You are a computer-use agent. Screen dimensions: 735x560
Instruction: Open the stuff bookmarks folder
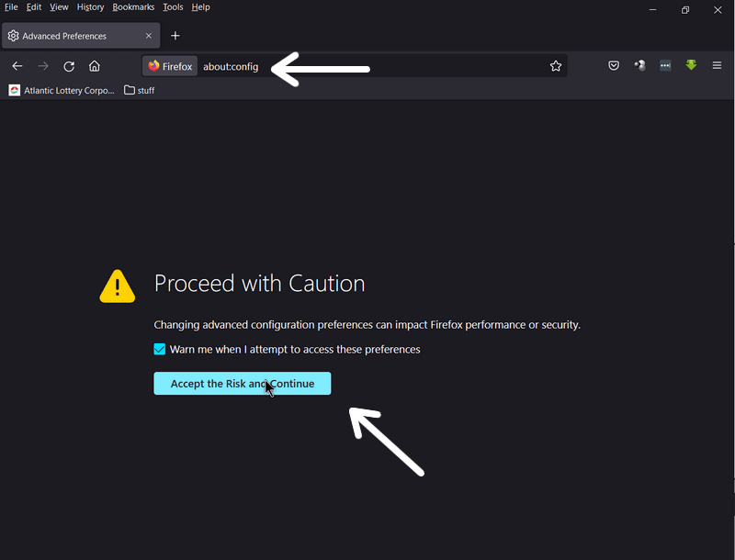(x=140, y=90)
